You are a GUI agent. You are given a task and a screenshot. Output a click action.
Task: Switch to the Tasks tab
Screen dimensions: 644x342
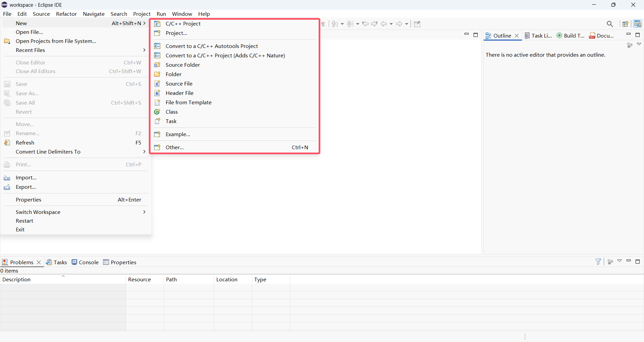tap(56, 262)
